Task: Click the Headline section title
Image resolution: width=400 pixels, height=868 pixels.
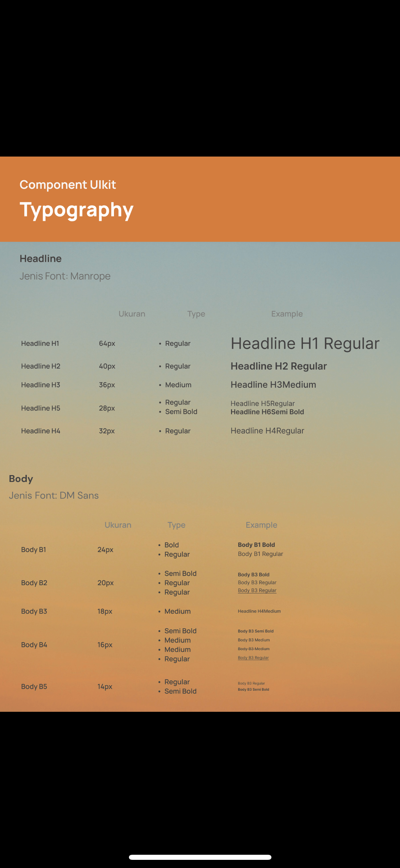Action: [x=41, y=258]
